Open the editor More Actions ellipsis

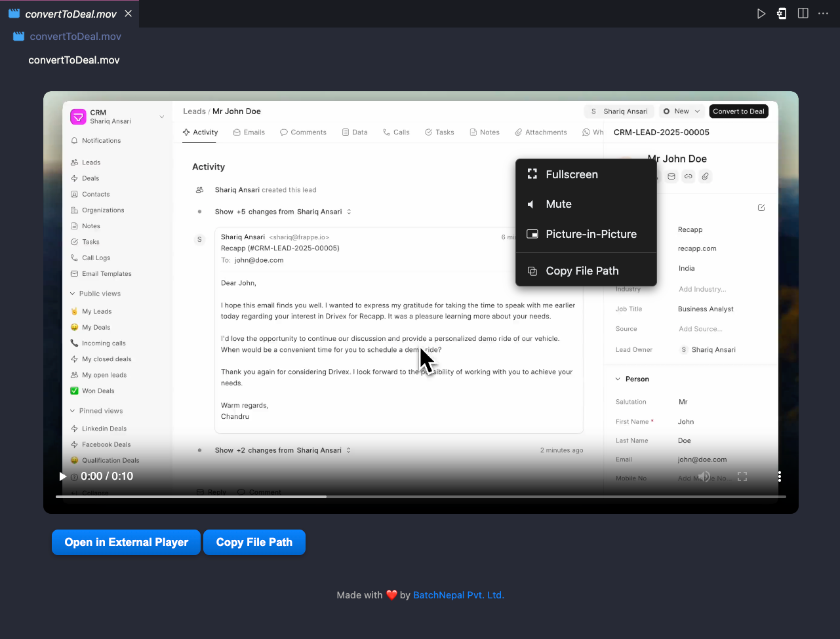tap(824, 14)
